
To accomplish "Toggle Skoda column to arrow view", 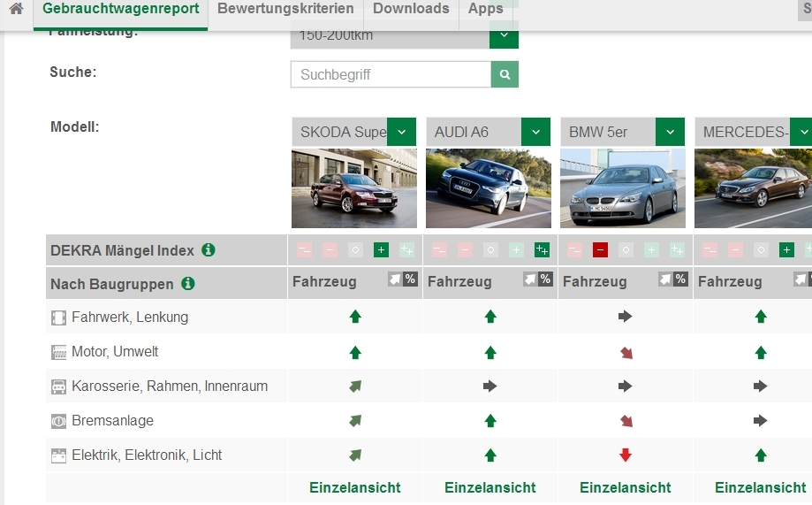I will tap(395, 279).
